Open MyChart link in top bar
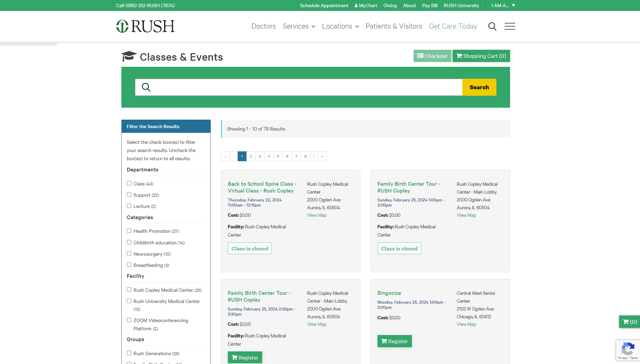 coord(366,5)
